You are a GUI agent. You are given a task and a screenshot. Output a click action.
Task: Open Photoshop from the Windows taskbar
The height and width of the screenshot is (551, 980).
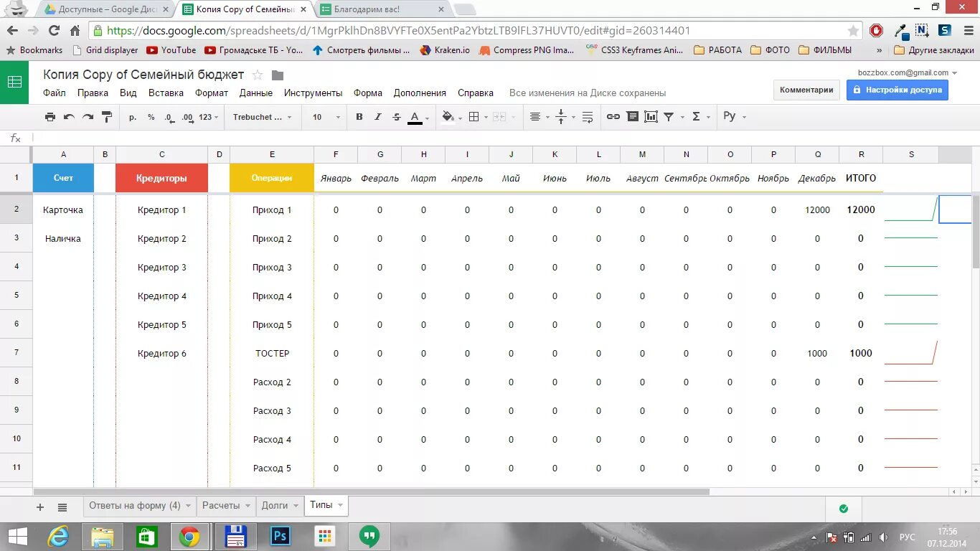[279, 537]
